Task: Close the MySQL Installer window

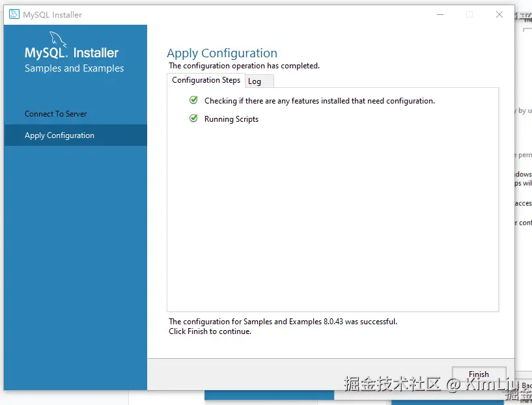Action: (499, 14)
